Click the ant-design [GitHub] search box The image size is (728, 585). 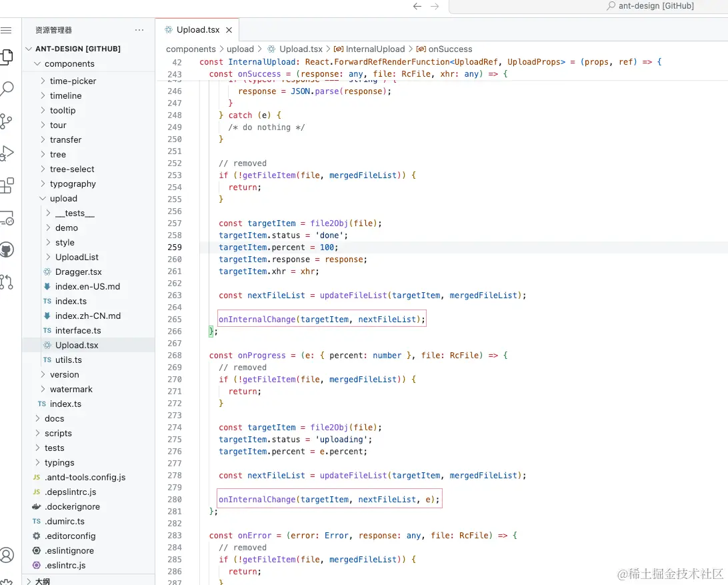tap(588, 6)
